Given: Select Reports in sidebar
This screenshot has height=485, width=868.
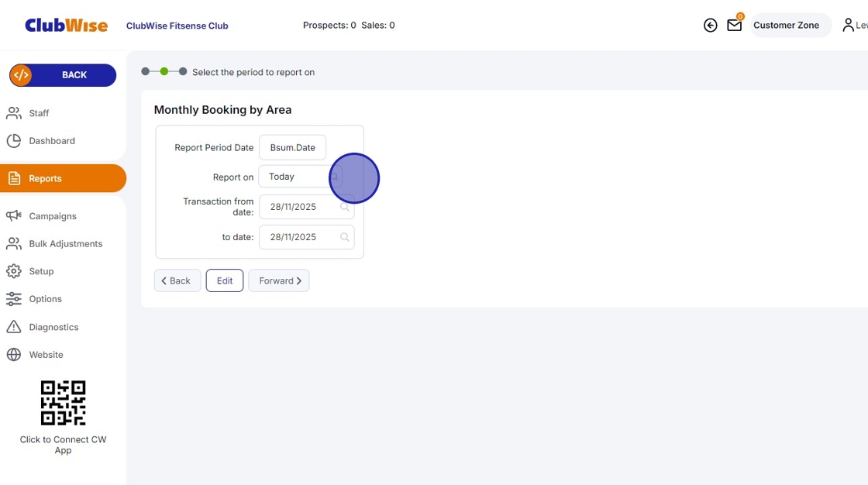Looking at the screenshot, I should click(x=63, y=178).
